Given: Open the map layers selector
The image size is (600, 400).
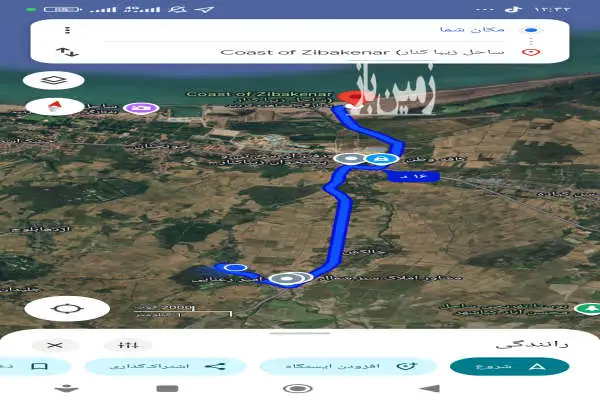Looking at the screenshot, I should coord(54,80).
